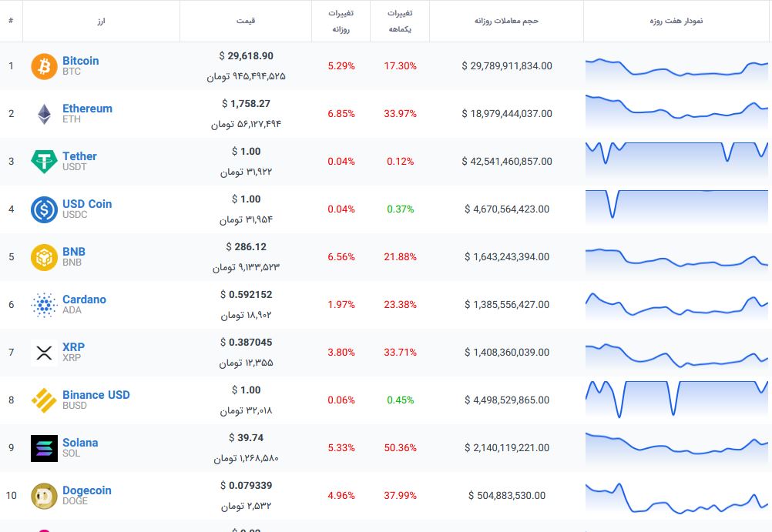Click the XRP logo icon

tap(45, 353)
